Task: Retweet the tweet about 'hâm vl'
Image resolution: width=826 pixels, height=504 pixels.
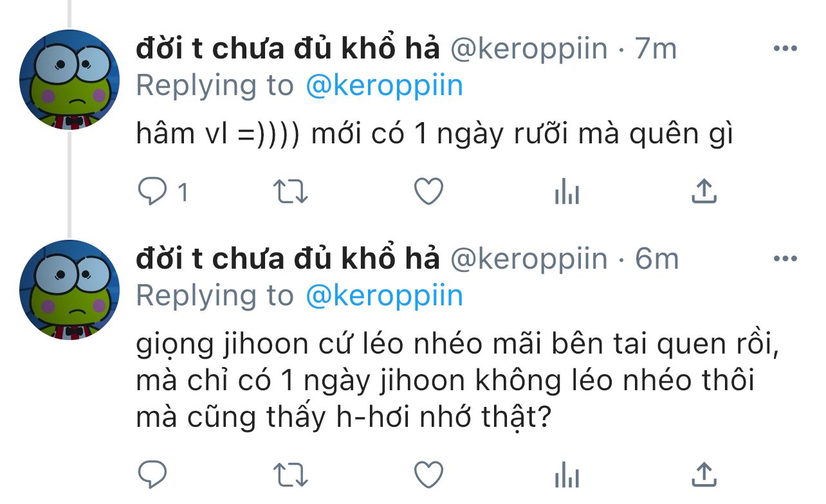Action: (x=291, y=192)
